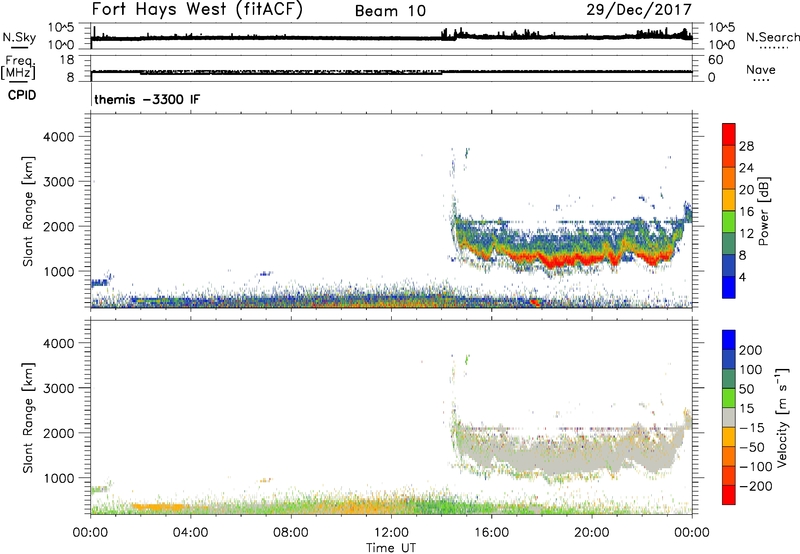
Task: Click the 'N.Search' legend label
Action: 772,37
